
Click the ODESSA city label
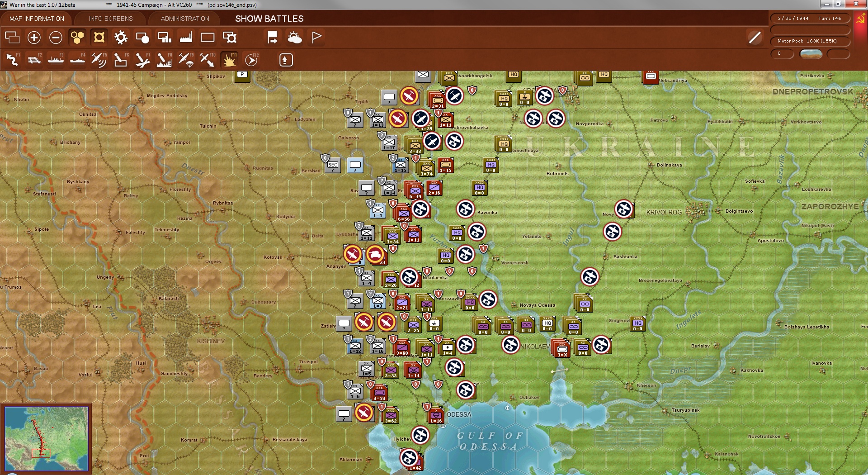tap(459, 414)
